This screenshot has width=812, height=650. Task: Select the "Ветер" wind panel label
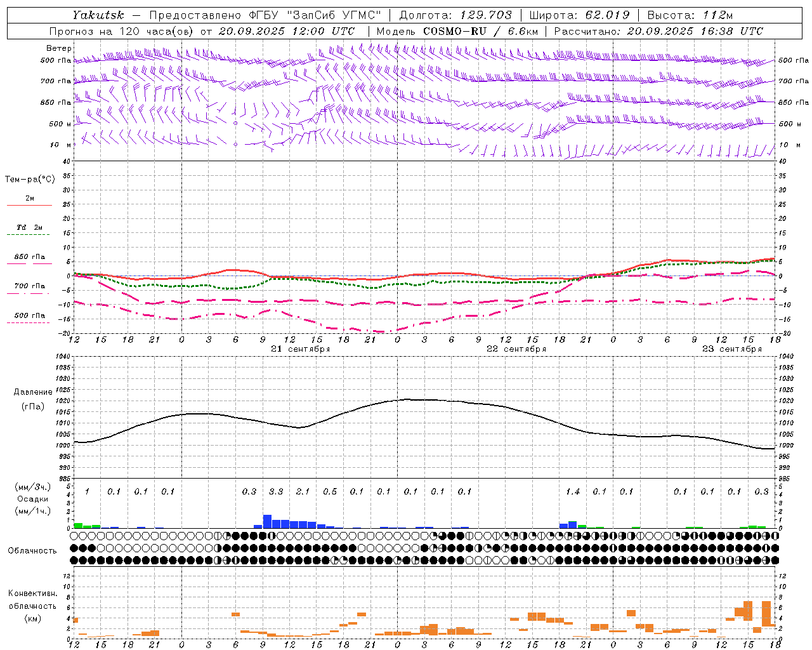pyautogui.click(x=59, y=48)
